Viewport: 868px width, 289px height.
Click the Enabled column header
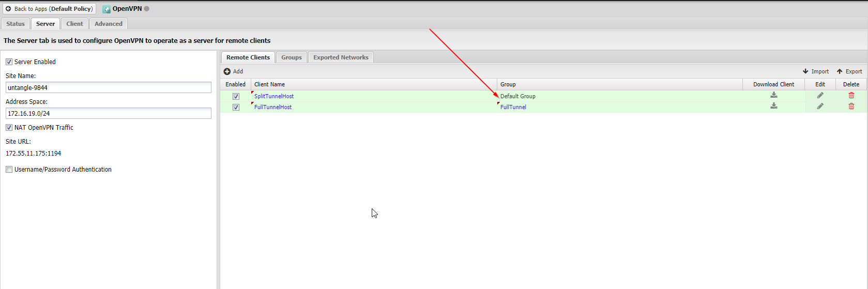click(236, 84)
